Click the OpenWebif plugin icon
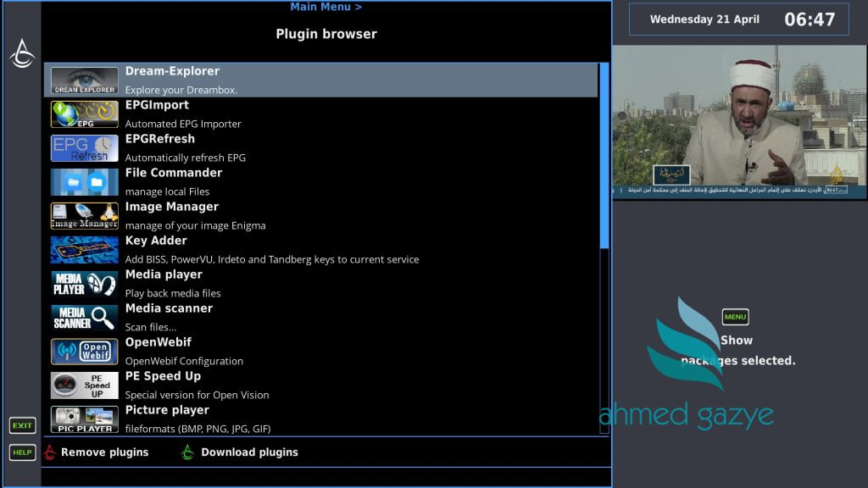This screenshot has width=868, height=488. click(x=84, y=352)
